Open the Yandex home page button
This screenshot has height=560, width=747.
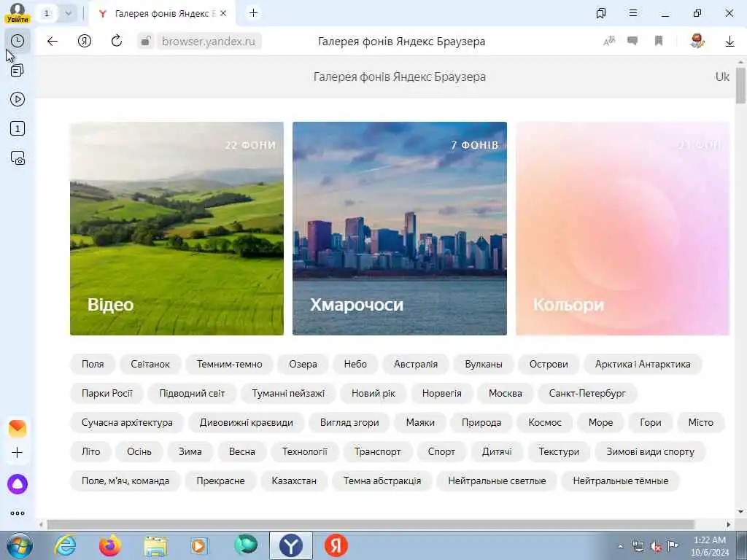click(x=85, y=42)
